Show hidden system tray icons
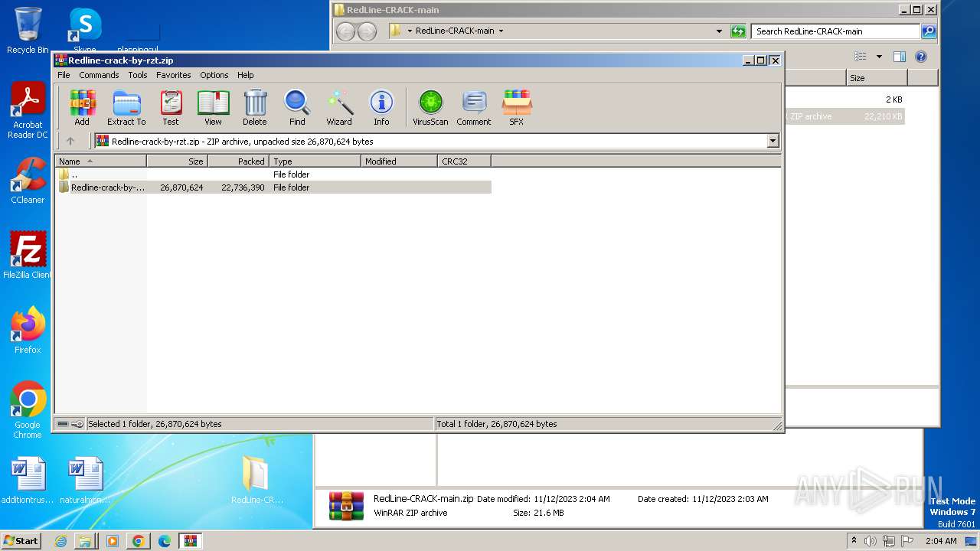Viewport: 980px width, 551px height. pos(854,540)
